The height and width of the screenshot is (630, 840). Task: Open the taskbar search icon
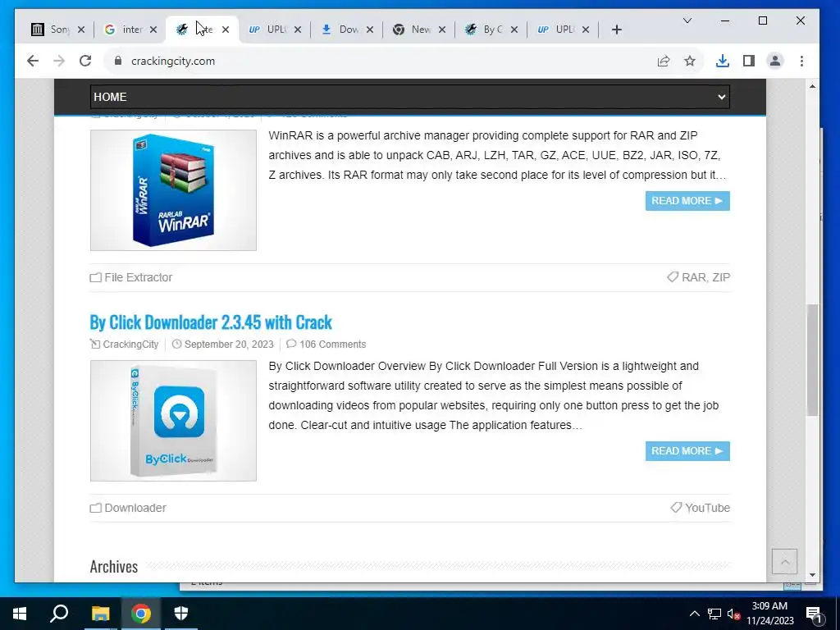tap(59, 614)
